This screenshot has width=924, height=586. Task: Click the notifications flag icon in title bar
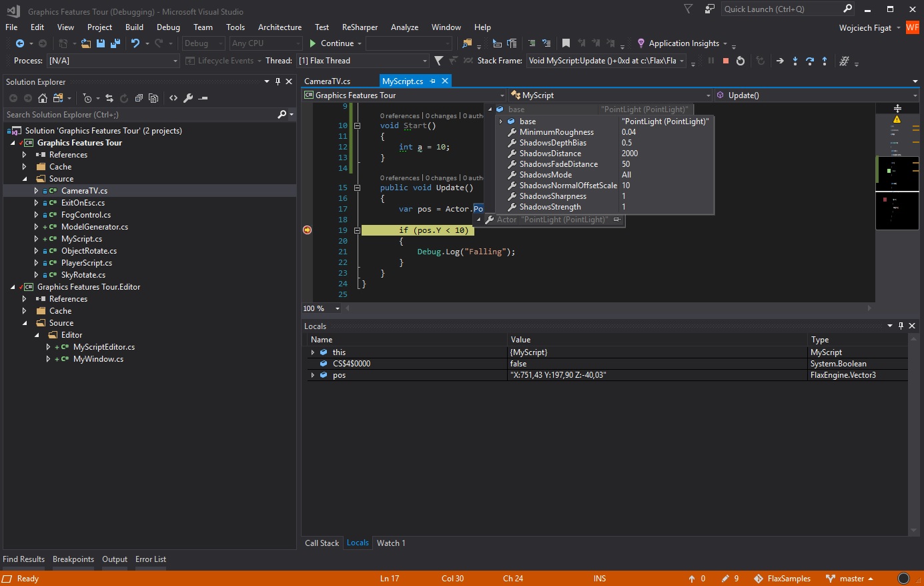[688, 9]
